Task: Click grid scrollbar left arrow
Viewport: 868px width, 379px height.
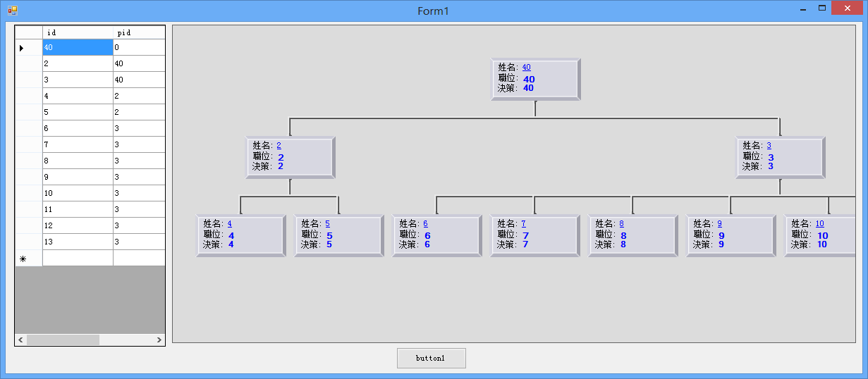Action: coord(21,340)
